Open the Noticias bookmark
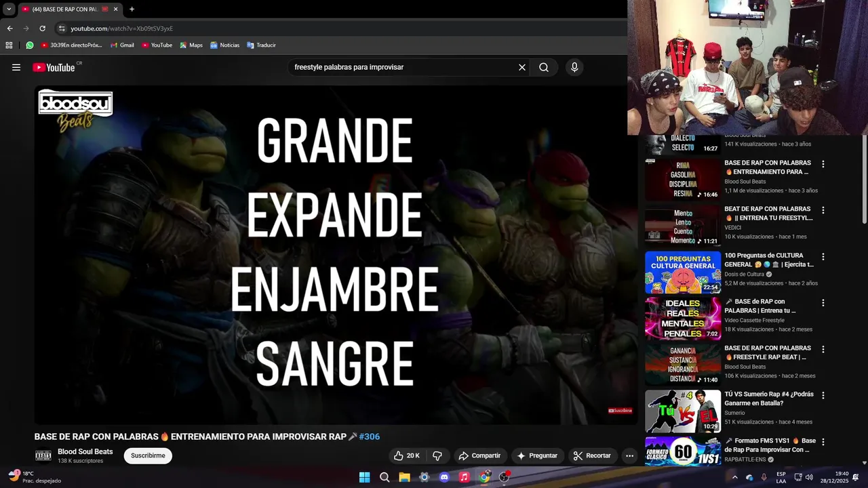The image size is (868, 488). 224,45
